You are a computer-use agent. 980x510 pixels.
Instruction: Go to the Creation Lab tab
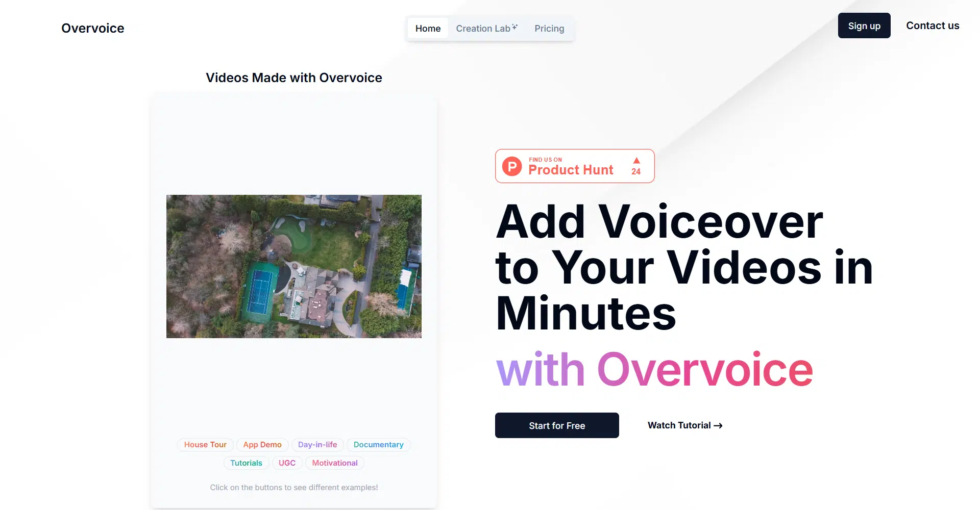point(483,29)
